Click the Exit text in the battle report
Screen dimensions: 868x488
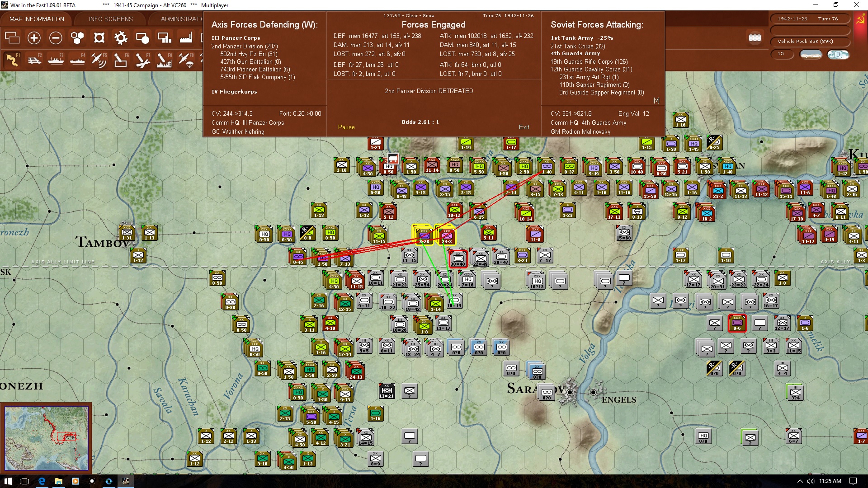(x=524, y=127)
